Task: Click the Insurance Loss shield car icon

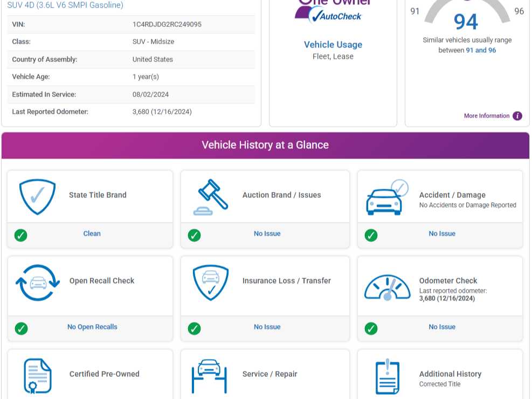Action: 211,283
